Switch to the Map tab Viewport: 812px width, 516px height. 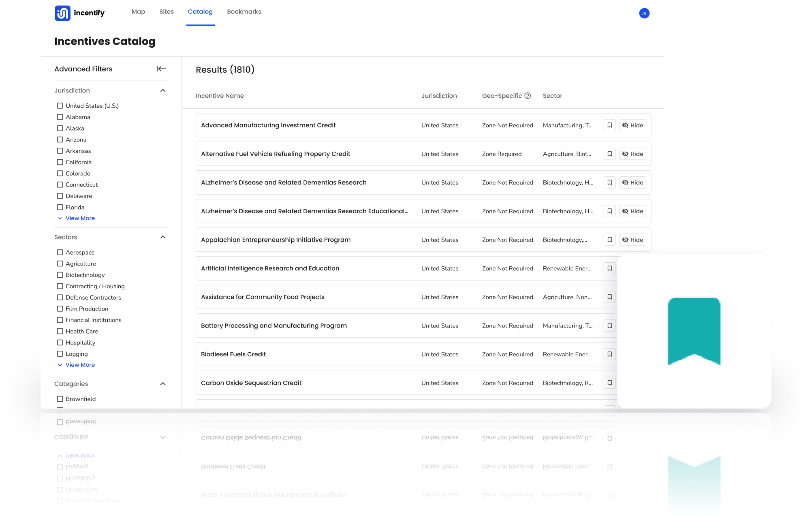point(138,12)
